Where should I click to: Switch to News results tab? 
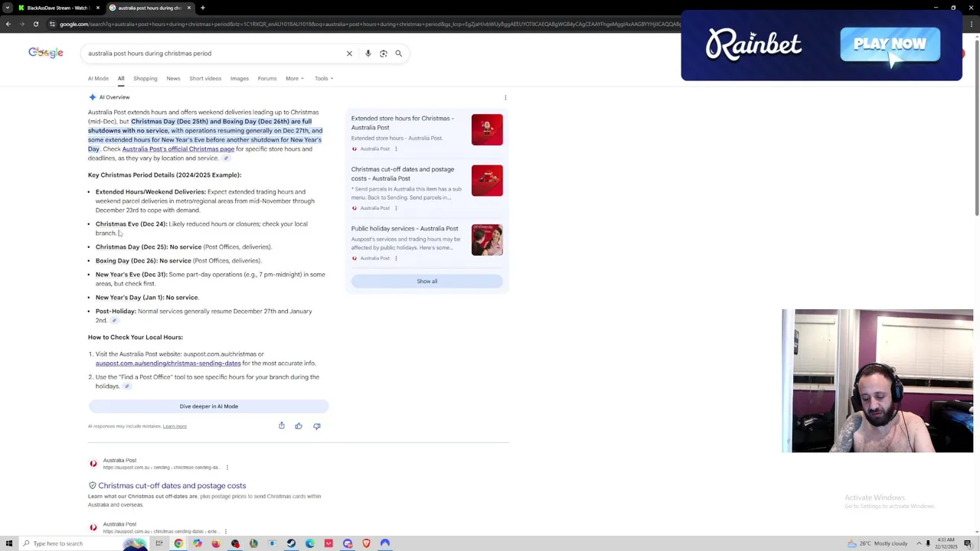[x=173, y=78]
